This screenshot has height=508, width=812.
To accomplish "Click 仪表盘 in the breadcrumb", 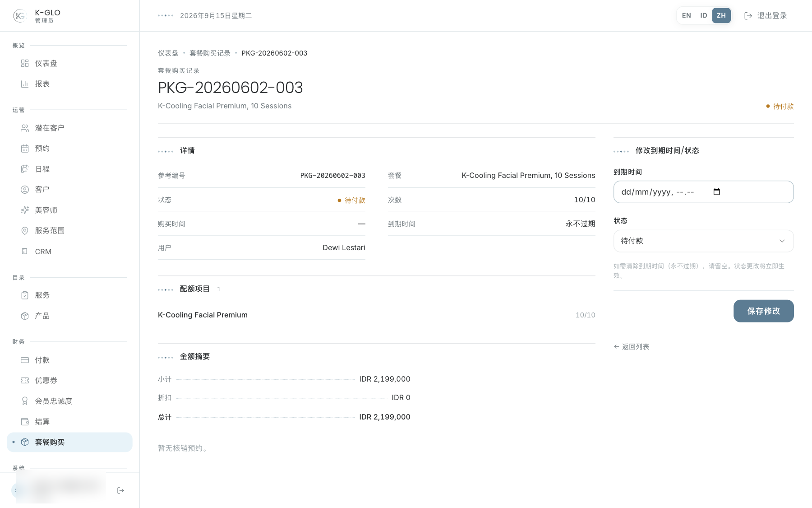I will pyautogui.click(x=168, y=53).
